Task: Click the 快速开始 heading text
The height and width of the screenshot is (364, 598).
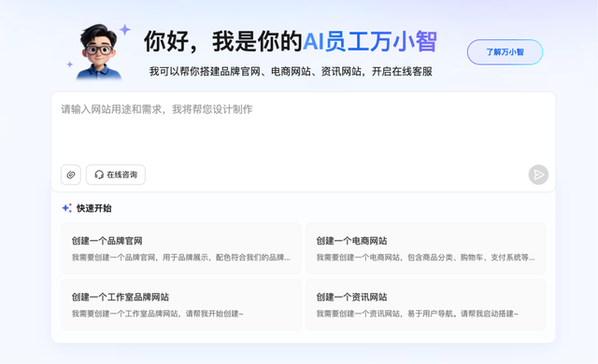Action: pos(94,208)
